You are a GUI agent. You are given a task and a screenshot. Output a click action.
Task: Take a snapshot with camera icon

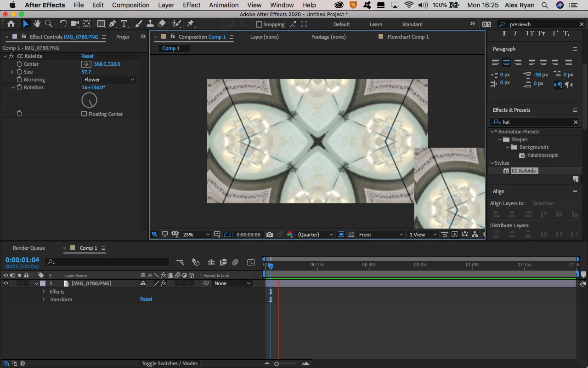click(270, 235)
